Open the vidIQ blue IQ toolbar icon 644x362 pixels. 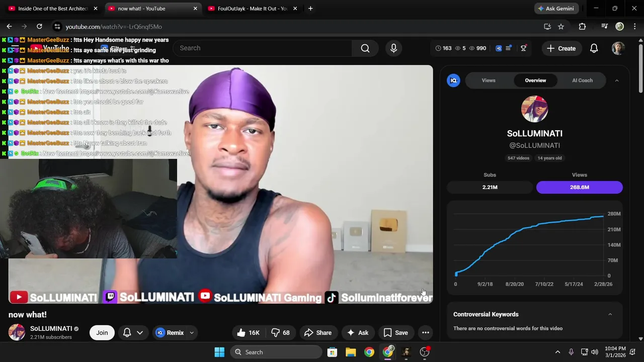coord(499,48)
